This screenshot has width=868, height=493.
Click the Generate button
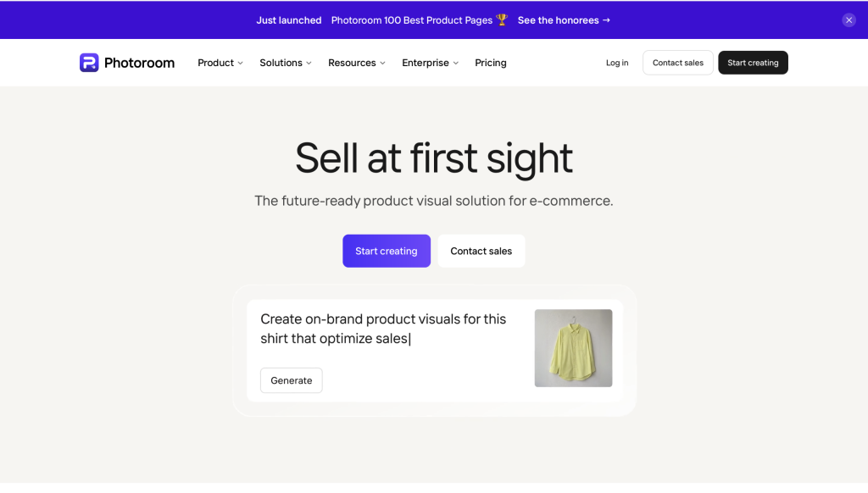tap(292, 380)
